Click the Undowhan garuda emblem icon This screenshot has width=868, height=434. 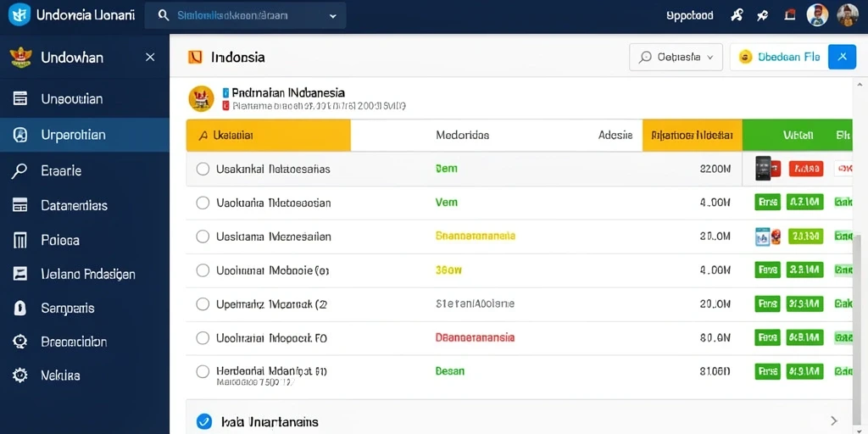[x=20, y=57]
